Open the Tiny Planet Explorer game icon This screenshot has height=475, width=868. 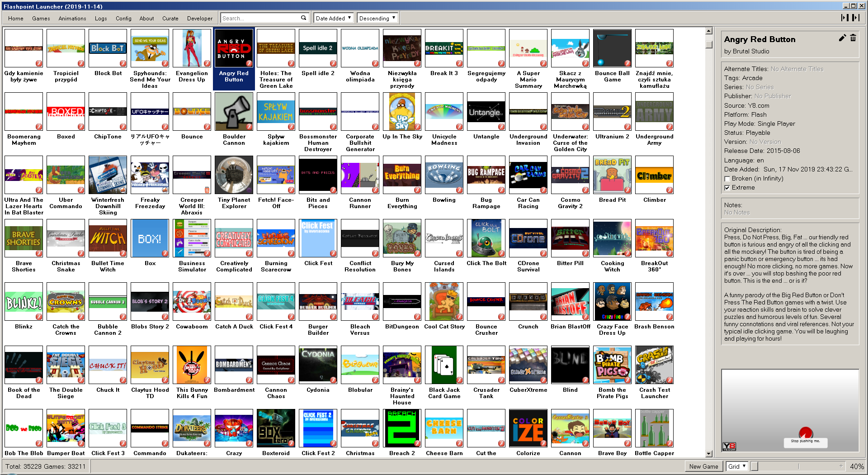pyautogui.click(x=234, y=175)
